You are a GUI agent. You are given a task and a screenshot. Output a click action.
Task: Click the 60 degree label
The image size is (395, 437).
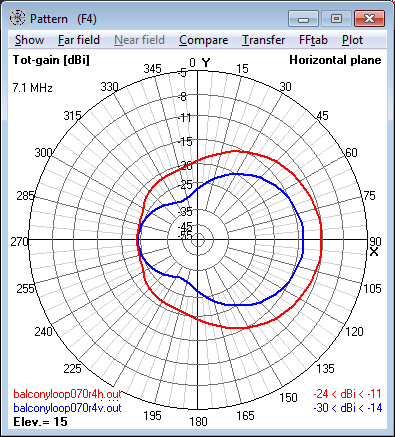coord(351,153)
